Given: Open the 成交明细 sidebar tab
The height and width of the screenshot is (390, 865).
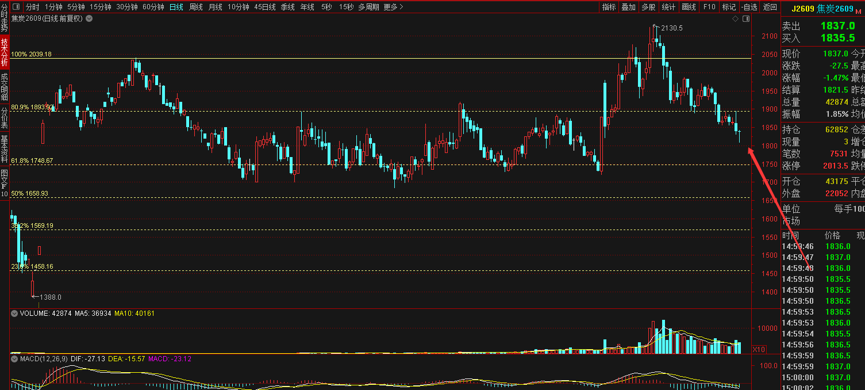Looking at the screenshot, I should point(4,86).
